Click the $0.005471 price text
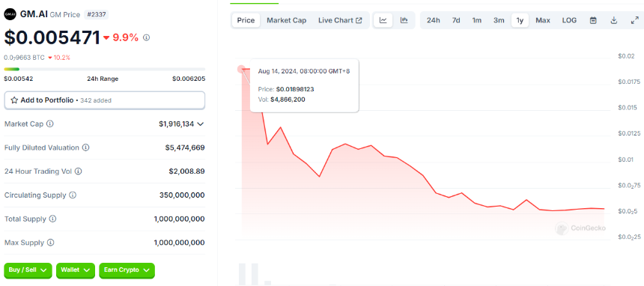644x286 pixels. pos(52,37)
